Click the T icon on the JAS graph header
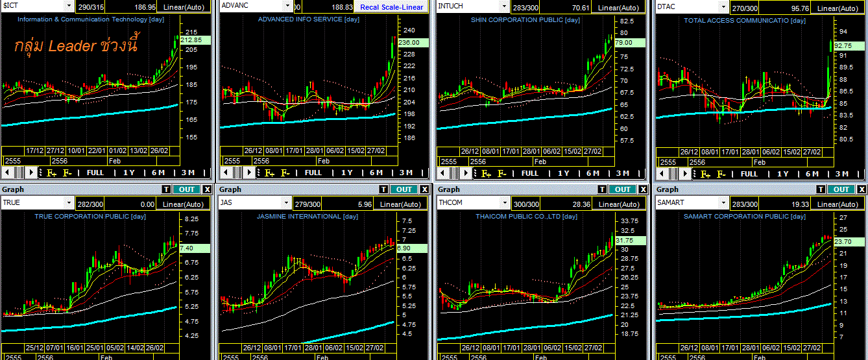868x360 pixels. (x=383, y=189)
